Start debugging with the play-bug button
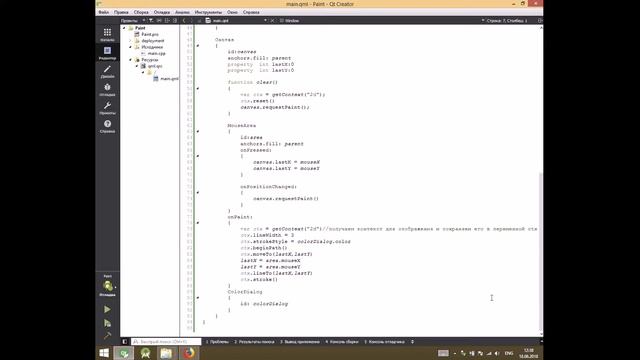The width and height of the screenshot is (640, 360). coord(107,323)
